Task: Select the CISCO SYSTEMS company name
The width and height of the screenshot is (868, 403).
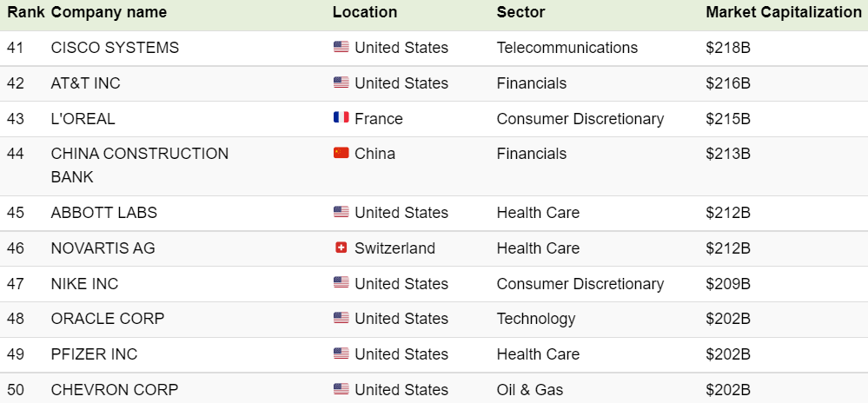Action: (x=116, y=48)
